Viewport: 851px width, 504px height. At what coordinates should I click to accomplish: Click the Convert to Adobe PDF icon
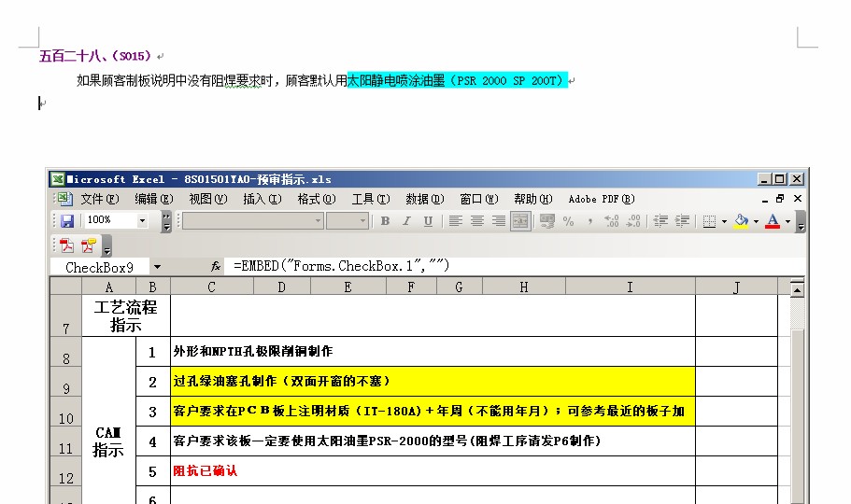pos(66,245)
